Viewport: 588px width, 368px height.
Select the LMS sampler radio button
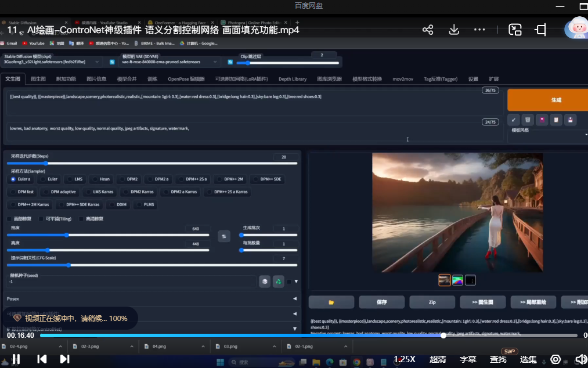(75, 179)
